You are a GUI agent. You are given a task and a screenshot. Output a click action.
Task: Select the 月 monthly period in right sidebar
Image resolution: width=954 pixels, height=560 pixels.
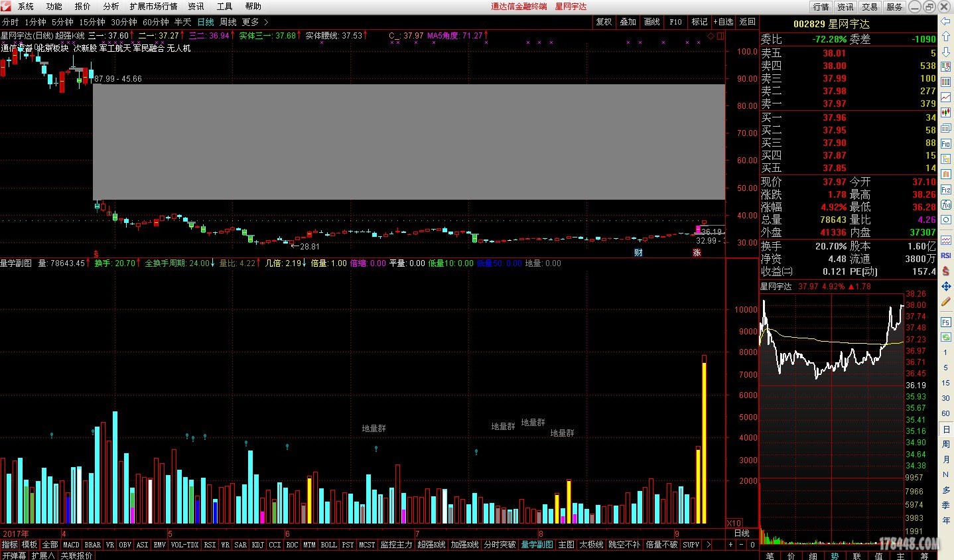[x=945, y=459]
